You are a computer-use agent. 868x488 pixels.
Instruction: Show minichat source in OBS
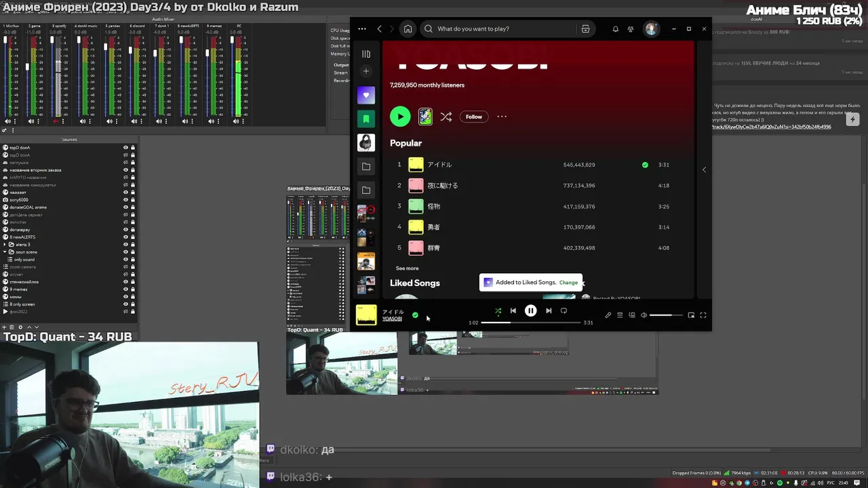[125, 222]
